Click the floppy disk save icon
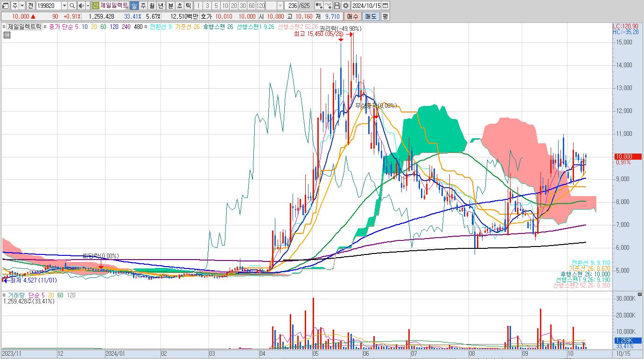 tap(337, 6)
